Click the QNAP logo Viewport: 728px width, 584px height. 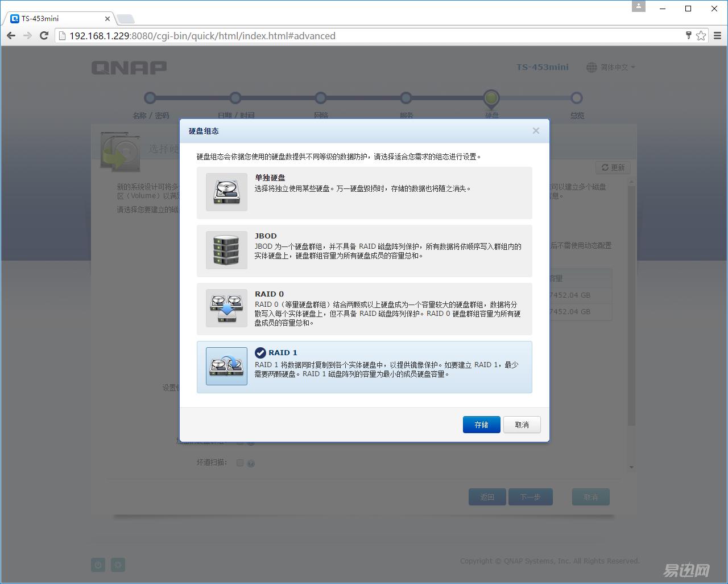click(129, 68)
